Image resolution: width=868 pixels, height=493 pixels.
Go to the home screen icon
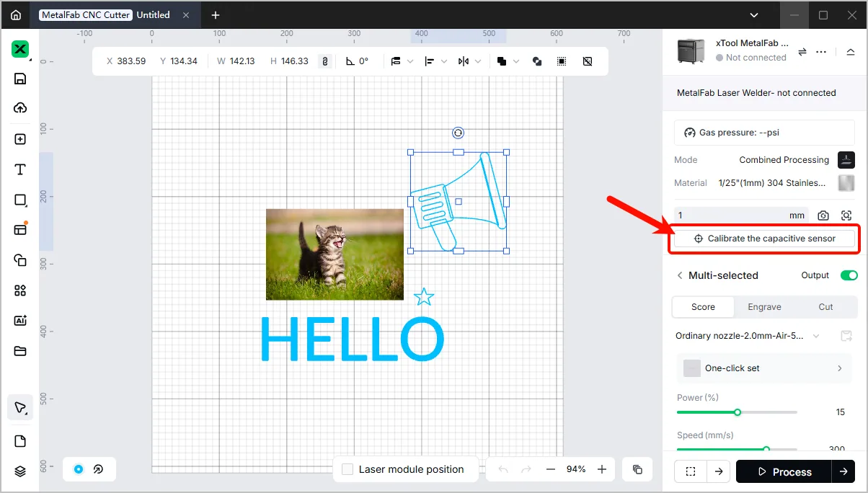(x=16, y=14)
